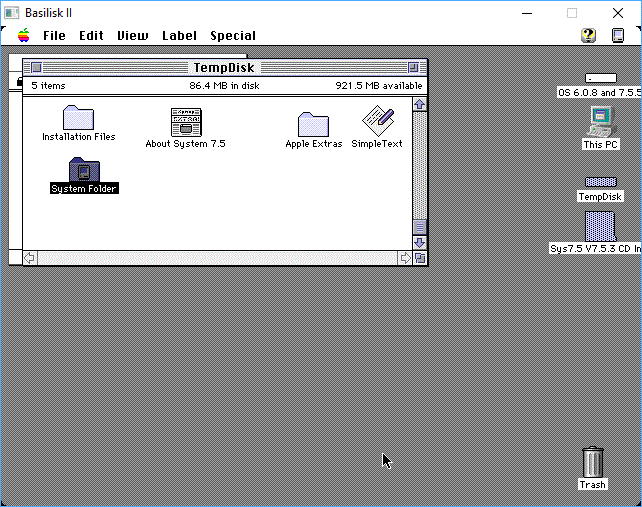Select the This PC desktop icon

601,122
